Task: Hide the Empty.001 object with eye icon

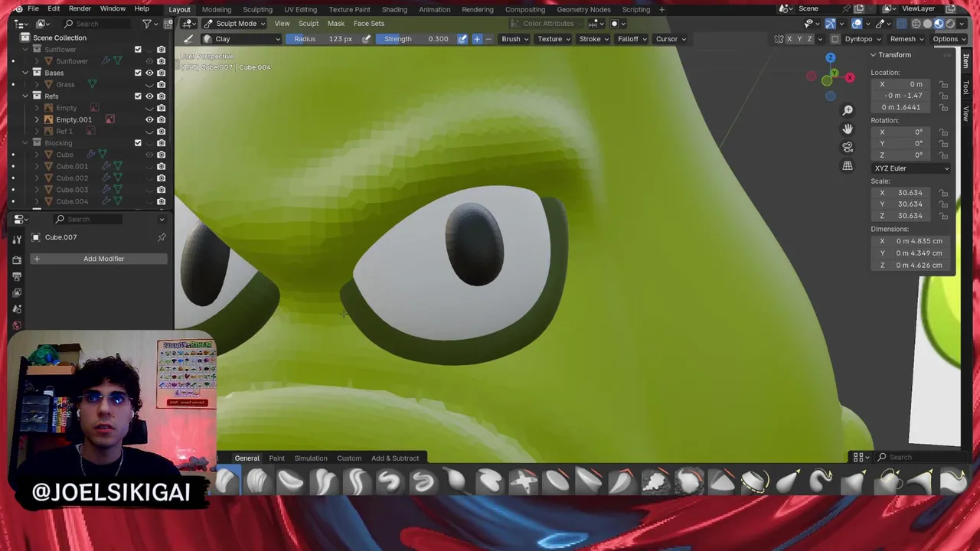Action: coord(149,119)
